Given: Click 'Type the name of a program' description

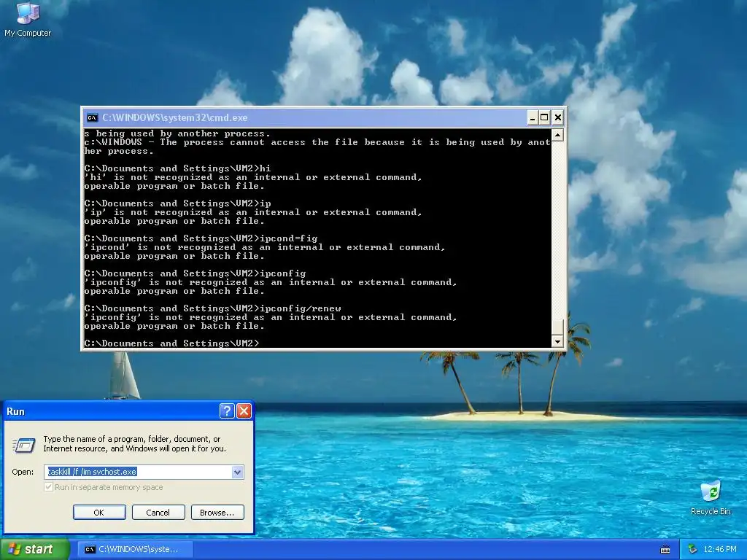Looking at the screenshot, I should (135, 444).
